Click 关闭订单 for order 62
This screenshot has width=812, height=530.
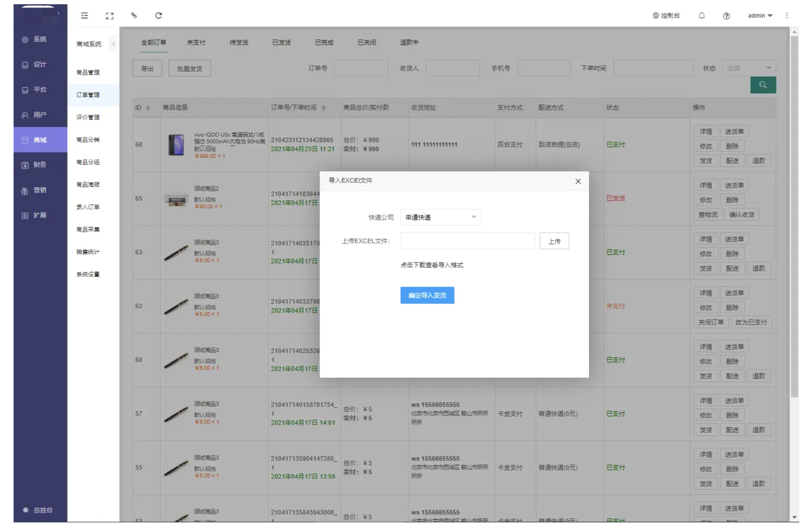click(711, 322)
